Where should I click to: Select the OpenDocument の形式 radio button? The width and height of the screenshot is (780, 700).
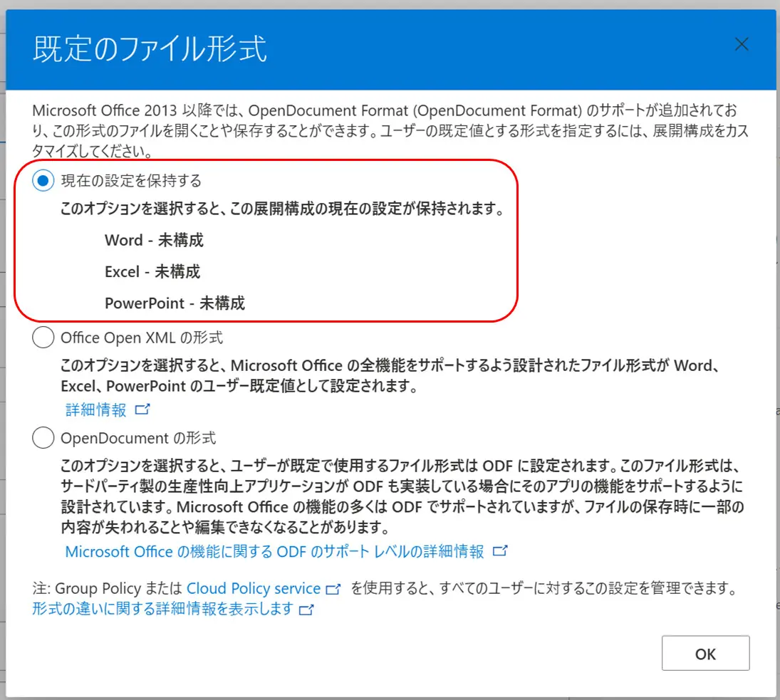point(43,438)
